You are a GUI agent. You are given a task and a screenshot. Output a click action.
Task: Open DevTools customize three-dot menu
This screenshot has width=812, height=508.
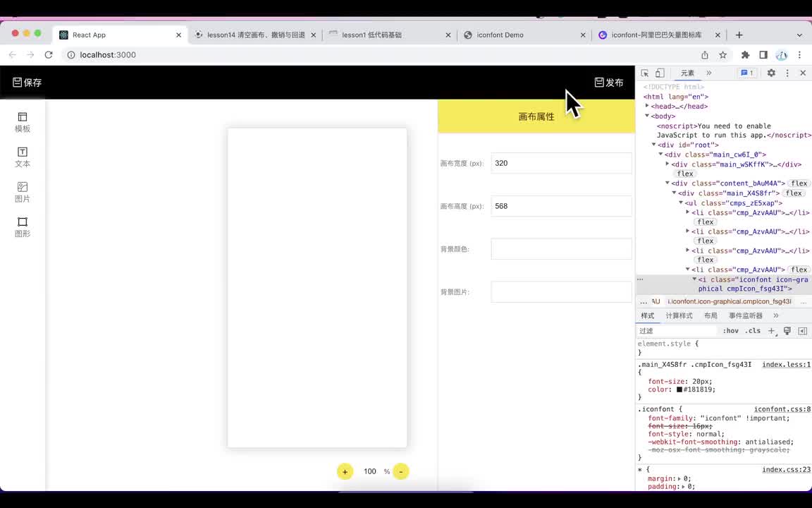coord(787,73)
